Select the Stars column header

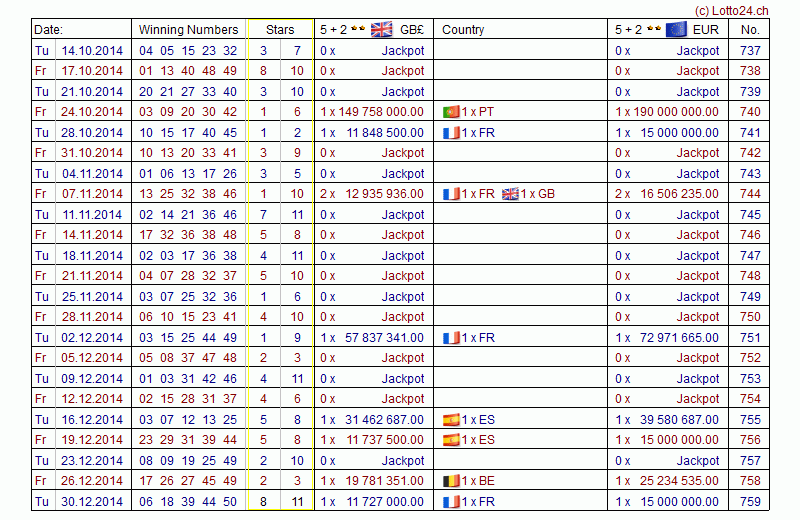click(x=280, y=30)
